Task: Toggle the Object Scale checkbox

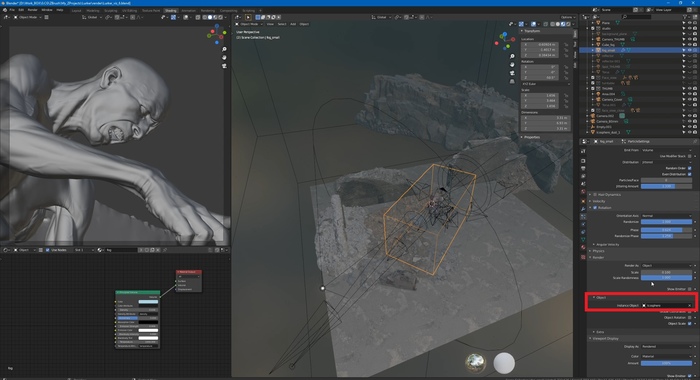Action: [690, 324]
